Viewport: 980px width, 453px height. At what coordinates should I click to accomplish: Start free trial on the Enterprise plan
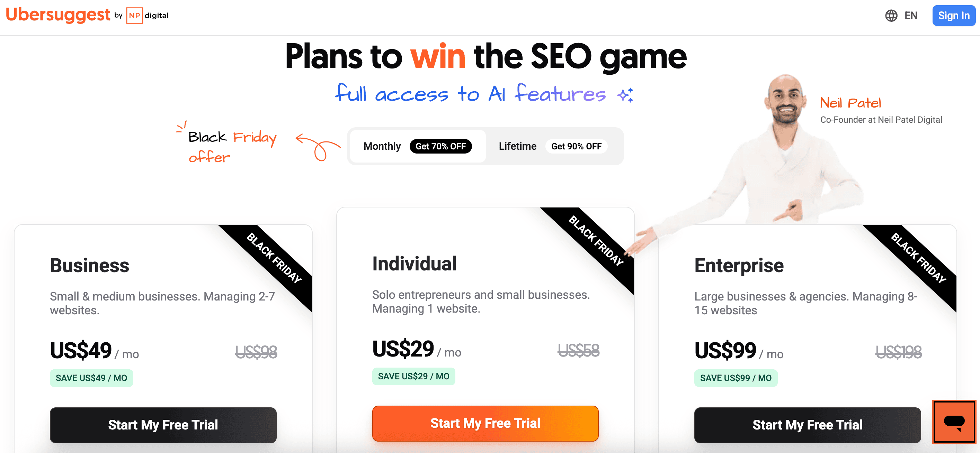click(807, 425)
